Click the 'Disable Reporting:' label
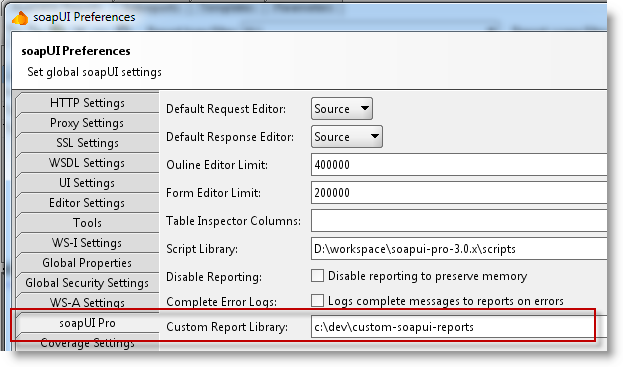 pos(214,277)
